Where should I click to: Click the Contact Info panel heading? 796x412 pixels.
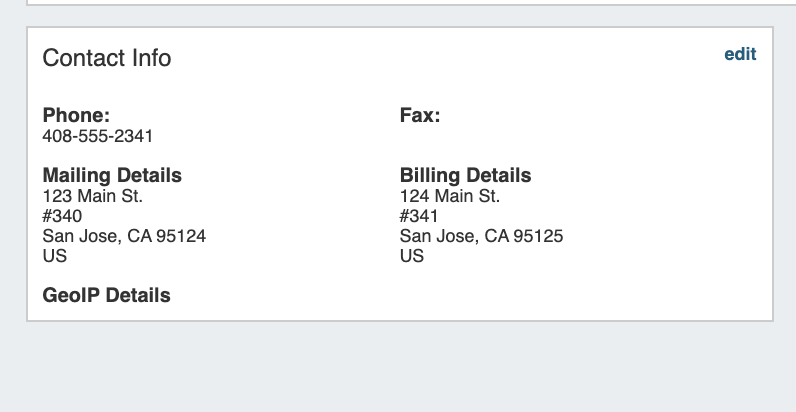(x=107, y=58)
